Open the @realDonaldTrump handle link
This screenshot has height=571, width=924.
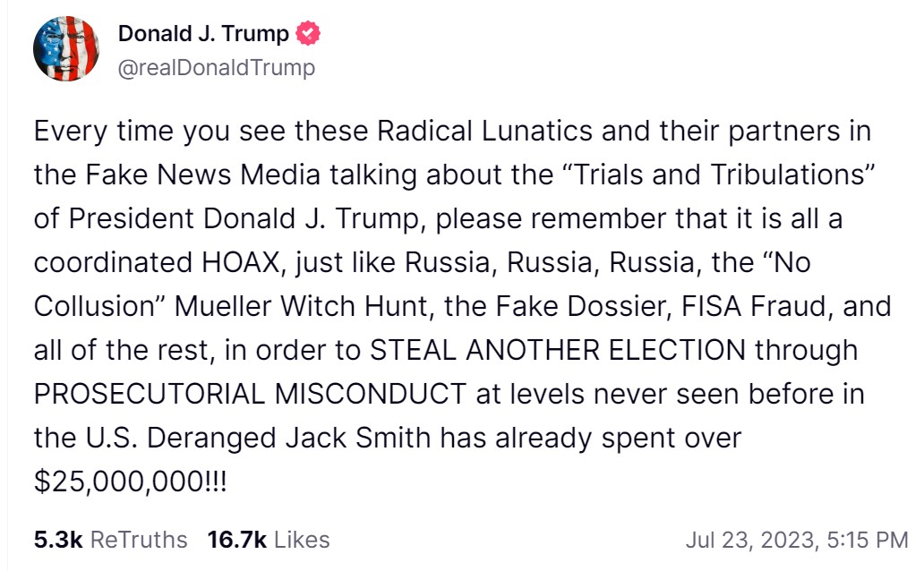tap(217, 68)
